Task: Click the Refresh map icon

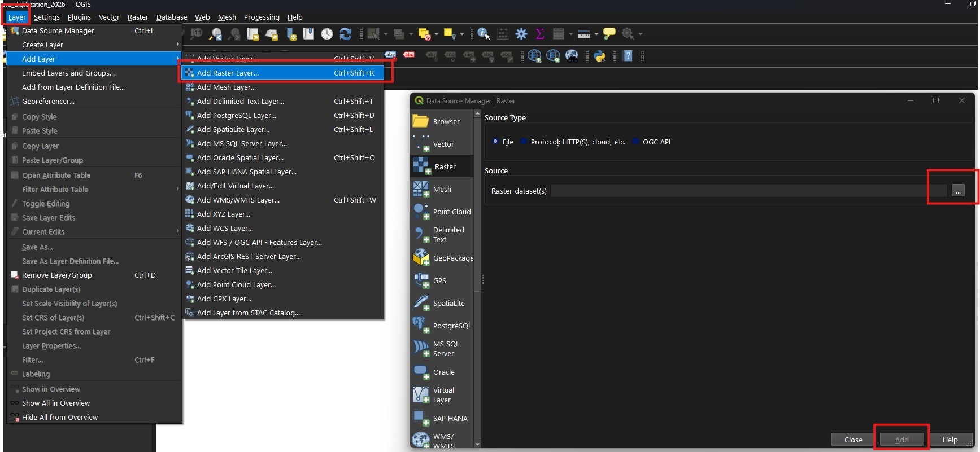Action: coord(346,34)
